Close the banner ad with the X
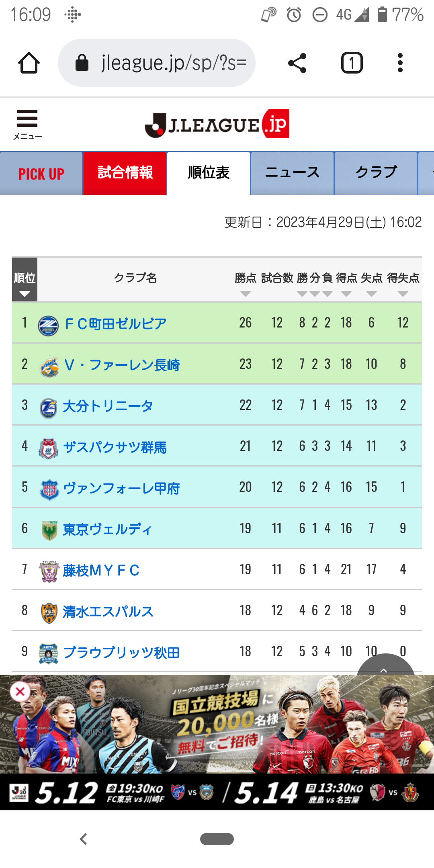This screenshot has width=434, height=868. point(20,692)
